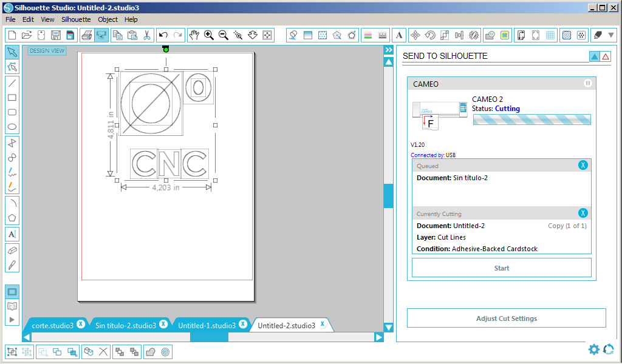Image resolution: width=622 pixels, height=364 pixels.
Task: Open the Line Color panel icon
Action: (368, 35)
